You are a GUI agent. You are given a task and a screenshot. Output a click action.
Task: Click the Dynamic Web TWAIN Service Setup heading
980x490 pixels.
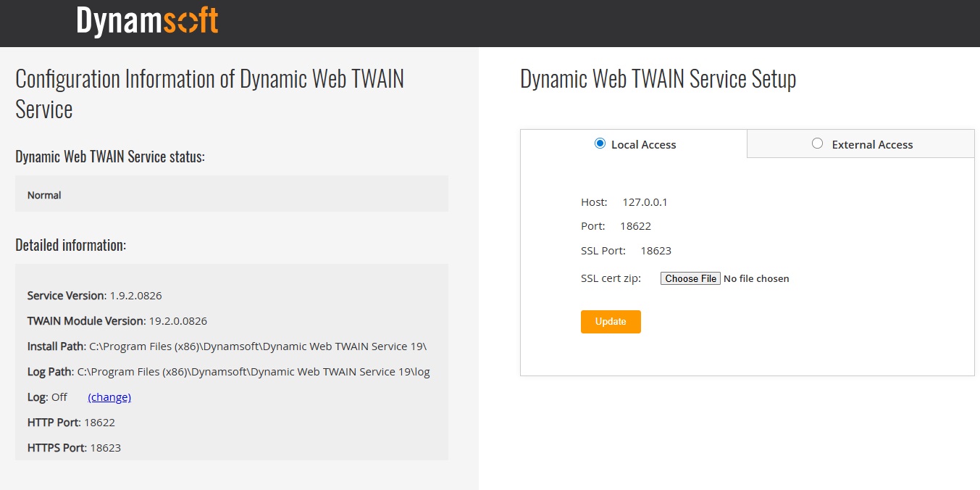[x=658, y=79]
